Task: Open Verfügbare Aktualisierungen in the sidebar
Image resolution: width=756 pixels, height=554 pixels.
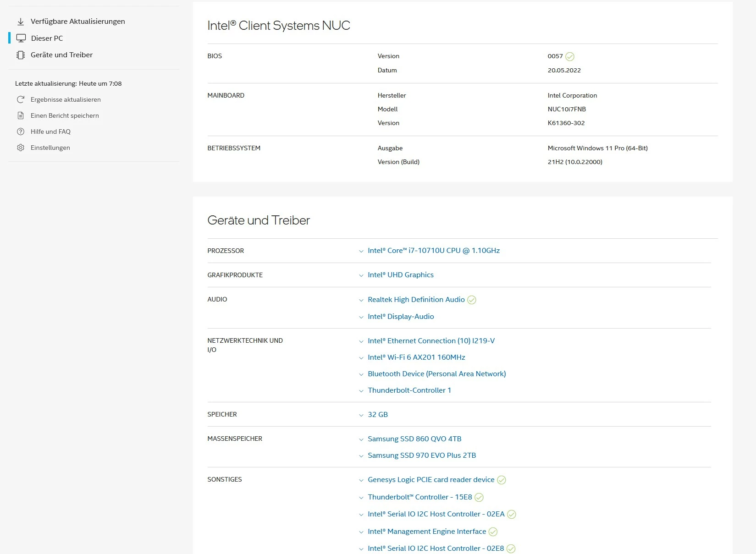Action: 78,22
